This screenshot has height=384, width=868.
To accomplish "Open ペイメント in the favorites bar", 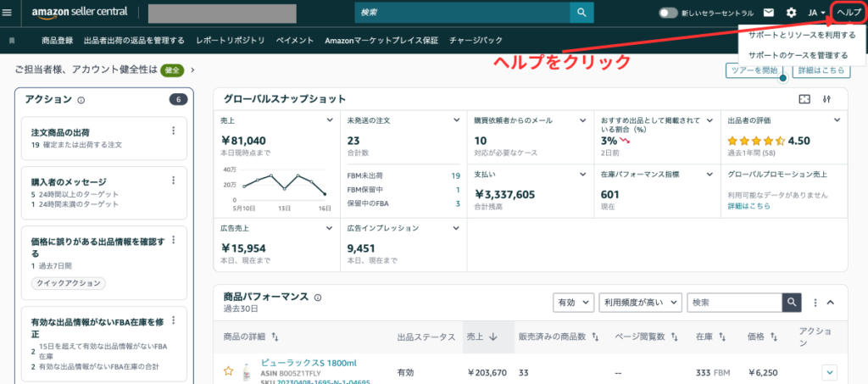I will coord(295,41).
